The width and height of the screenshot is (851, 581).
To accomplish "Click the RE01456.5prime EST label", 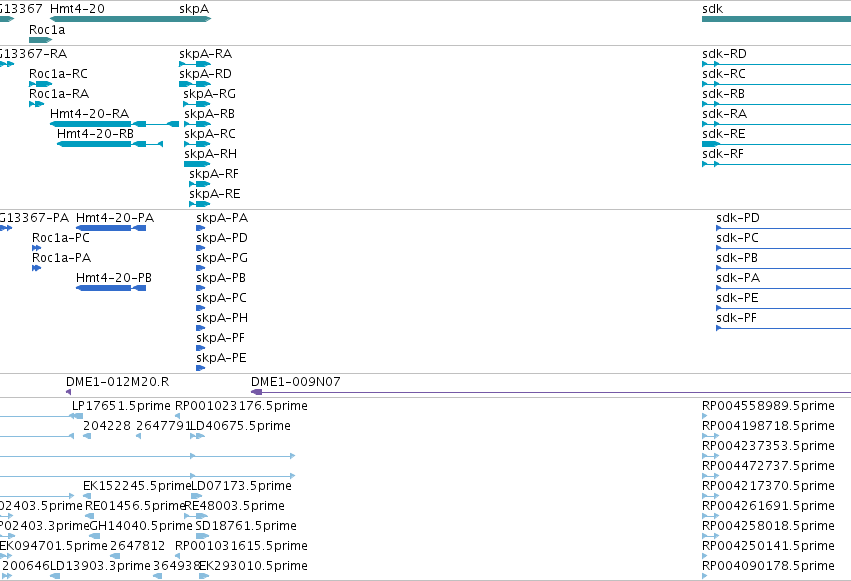I will (x=135, y=506).
